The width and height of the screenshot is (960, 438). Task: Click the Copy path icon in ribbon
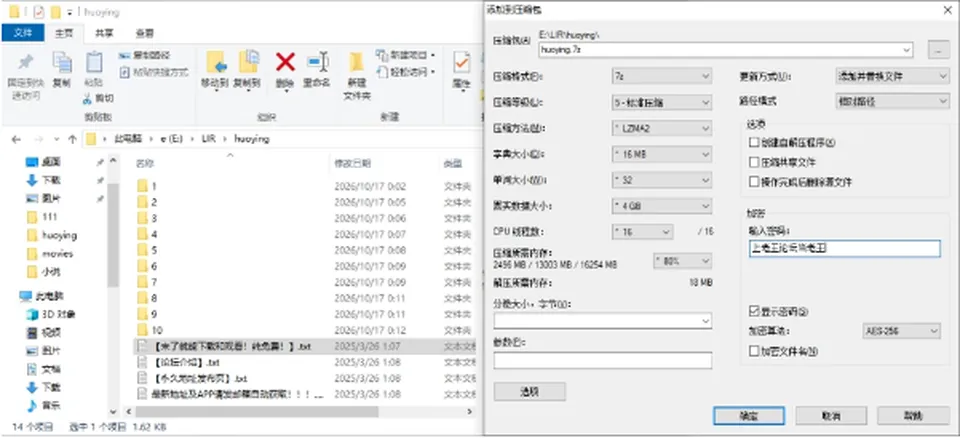[x=123, y=56]
